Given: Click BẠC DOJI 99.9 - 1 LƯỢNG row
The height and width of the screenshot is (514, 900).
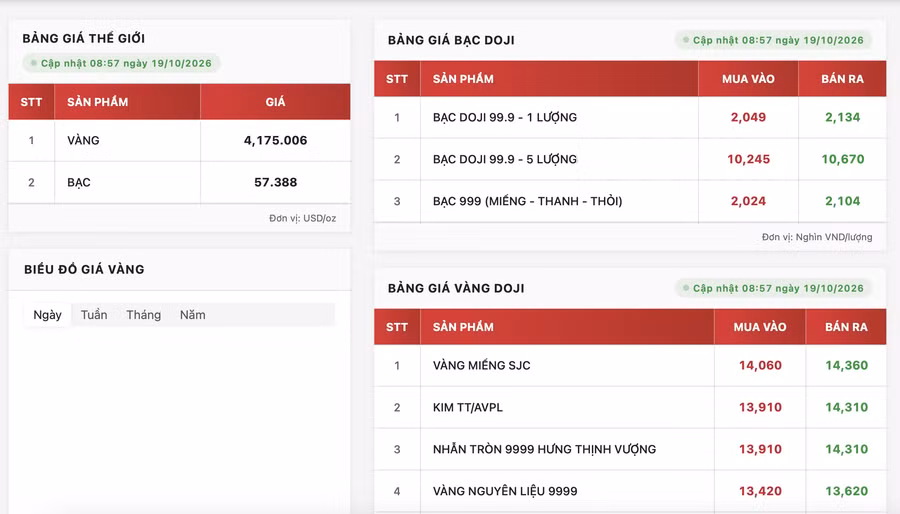Looking at the screenshot, I should coord(630,118).
